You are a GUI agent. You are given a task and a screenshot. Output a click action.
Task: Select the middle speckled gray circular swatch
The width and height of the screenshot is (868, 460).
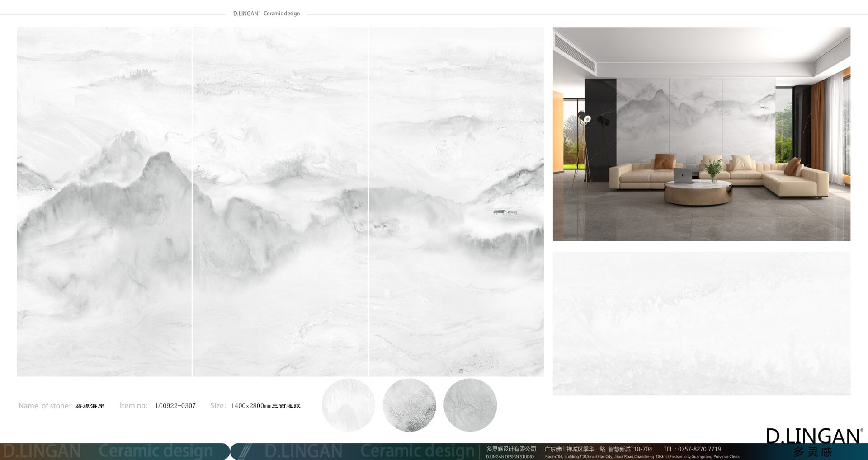[x=409, y=405]
